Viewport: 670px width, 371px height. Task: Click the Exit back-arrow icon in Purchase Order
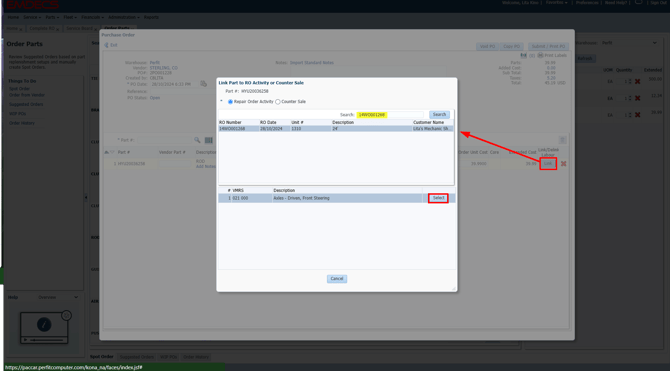tap(106, 45)
